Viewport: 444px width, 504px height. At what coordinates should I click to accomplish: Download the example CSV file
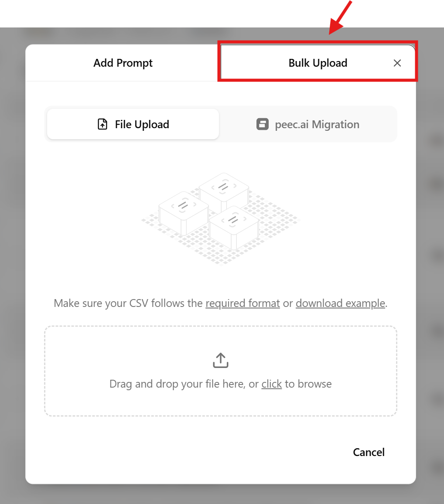pos(340,303)
